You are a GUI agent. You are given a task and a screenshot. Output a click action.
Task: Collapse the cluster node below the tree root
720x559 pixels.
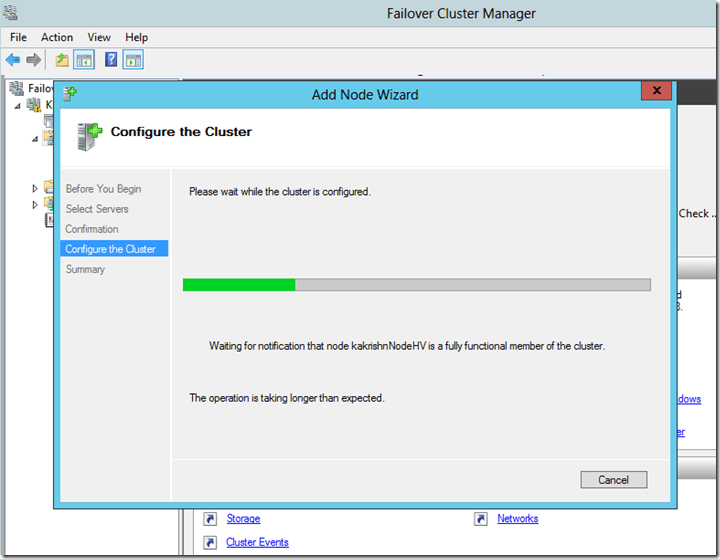pyautogui.click(x=18, y=105)
